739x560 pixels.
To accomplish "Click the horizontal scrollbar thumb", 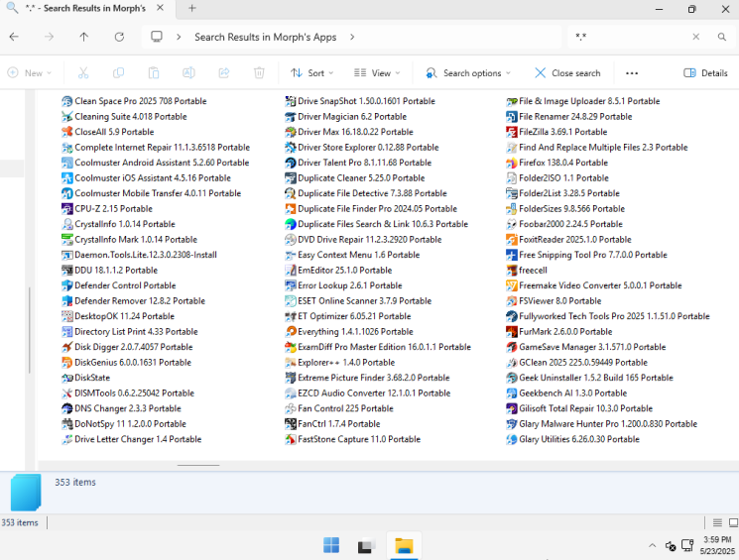I will click(x=198, y=465).
